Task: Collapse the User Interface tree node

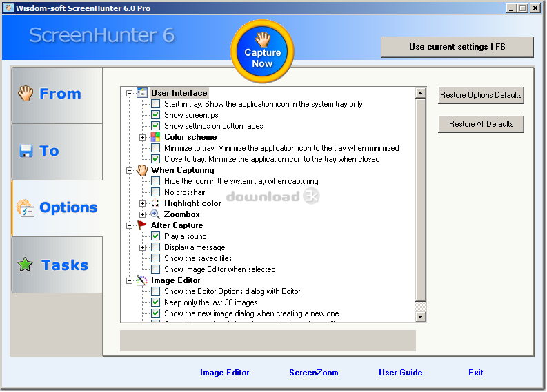Action: point(129,94)
